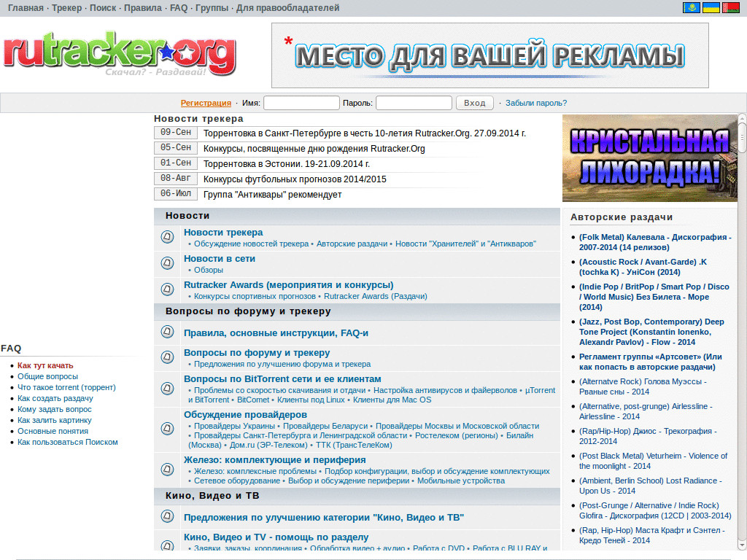Click the icon beside Правила, основные инструкции, FAQ-и
This screenshot has width=747, height=560.
(x=166, y=332)
